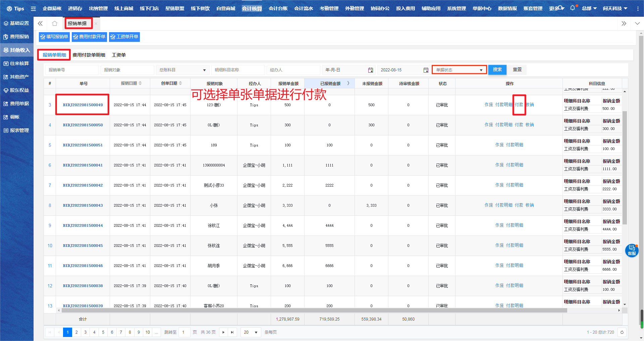Viewport: 644px width, 341px height.
Task: Click the double right arrow tab scroll icon
Action: (x=624, y=23)
